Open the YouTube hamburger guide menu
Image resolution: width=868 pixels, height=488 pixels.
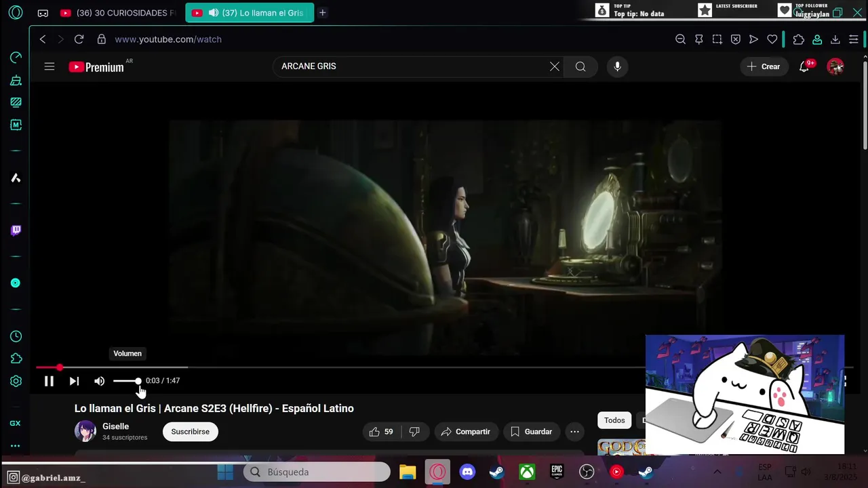point(50,66)
